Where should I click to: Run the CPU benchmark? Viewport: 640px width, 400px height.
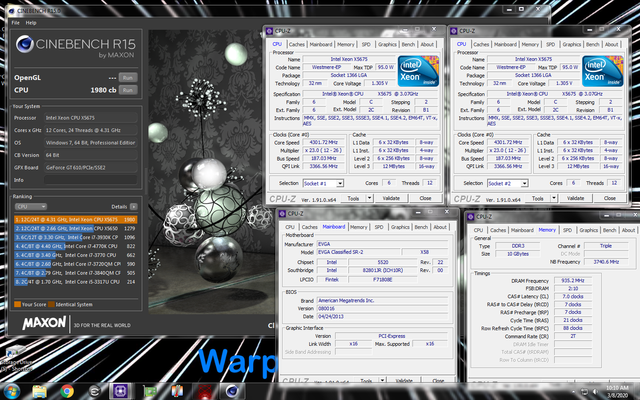[x=128, y=90]
